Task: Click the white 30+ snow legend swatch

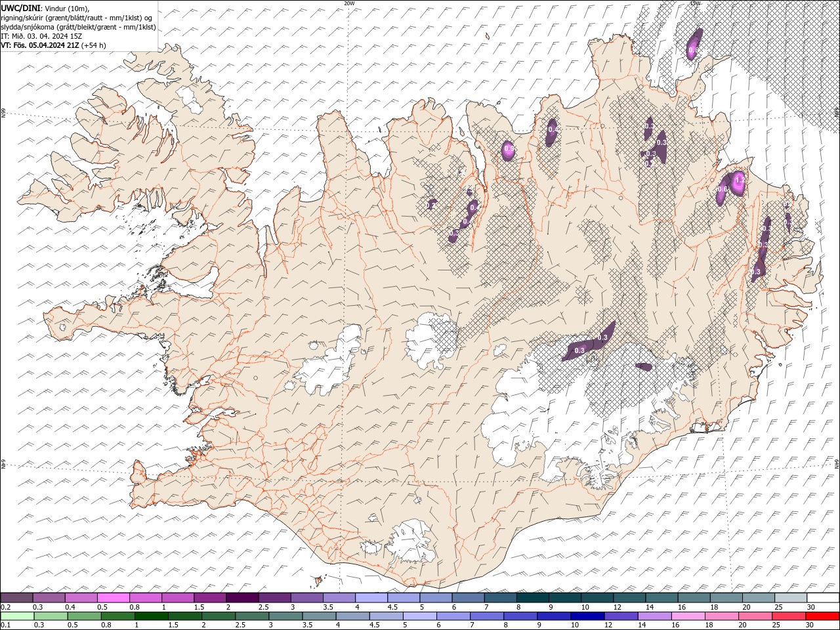Action: [x=823, y=597]
